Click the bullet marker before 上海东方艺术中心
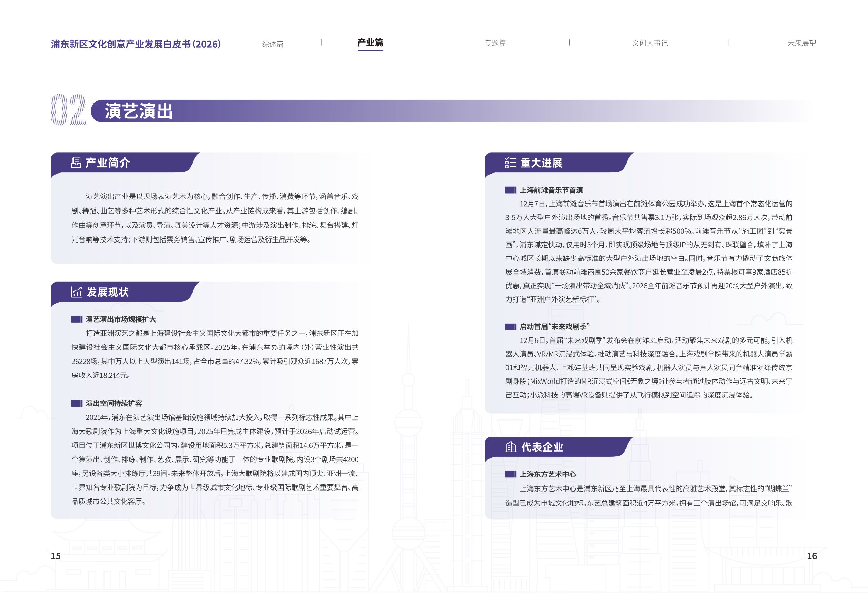 [x=511, y=474]
